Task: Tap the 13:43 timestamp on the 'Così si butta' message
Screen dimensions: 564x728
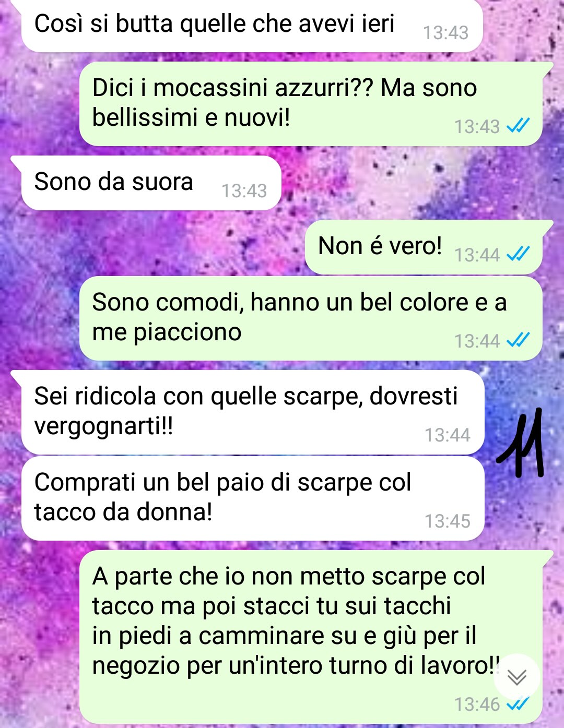Action: [x=445, y=32]
